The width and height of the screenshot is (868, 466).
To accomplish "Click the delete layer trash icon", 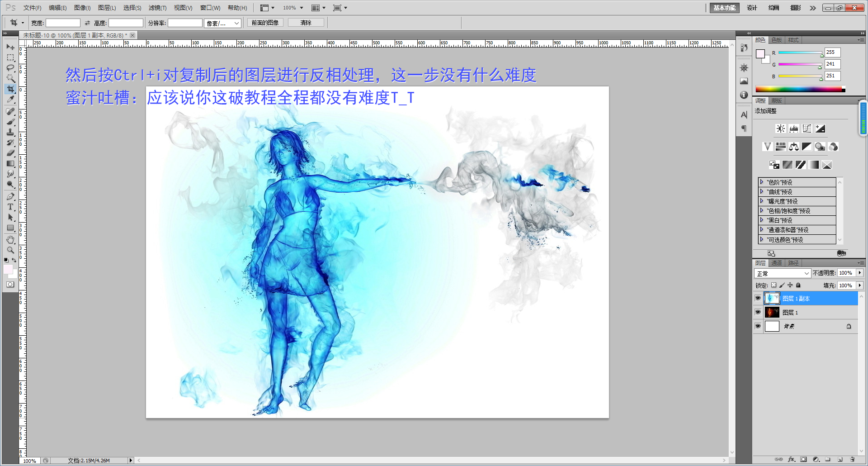I will click(852, 459).
